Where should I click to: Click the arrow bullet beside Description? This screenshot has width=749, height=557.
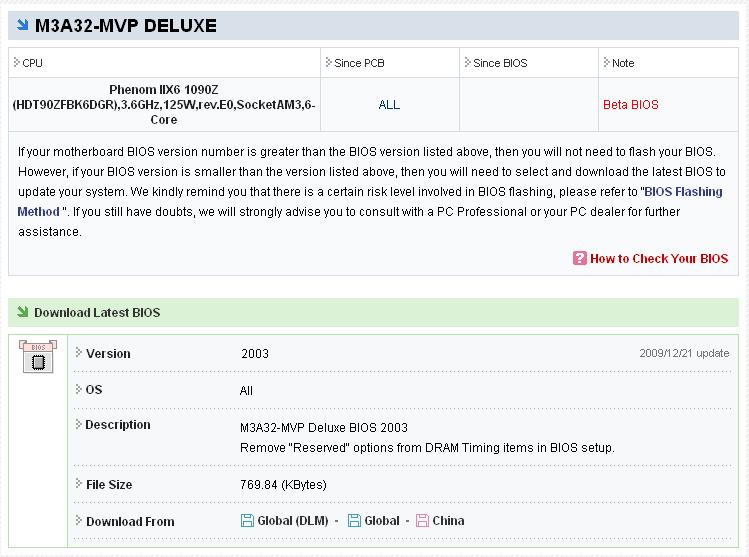pos(79,424)
